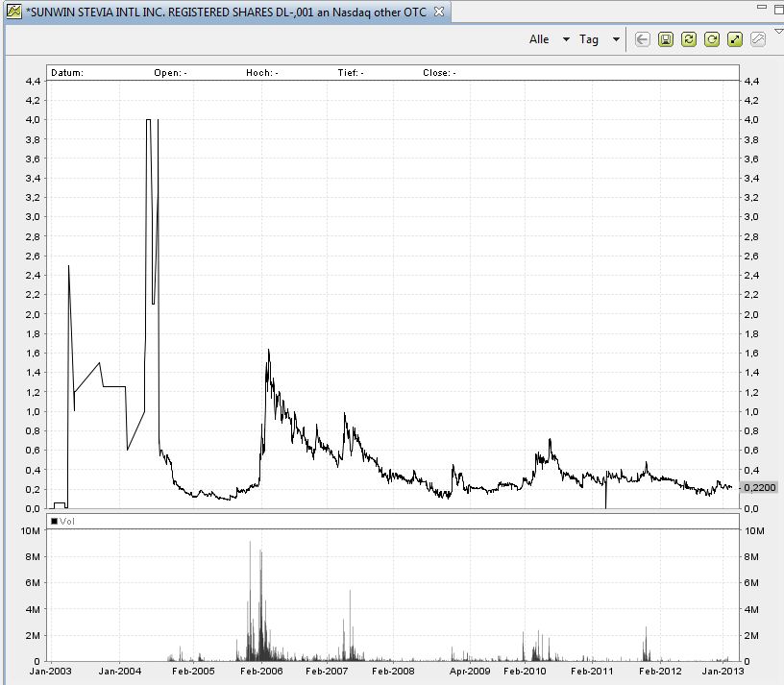This screenshot has height=685, width=784.
Task: Minimize the chart editor pane
Action: (x=762, y=7)
